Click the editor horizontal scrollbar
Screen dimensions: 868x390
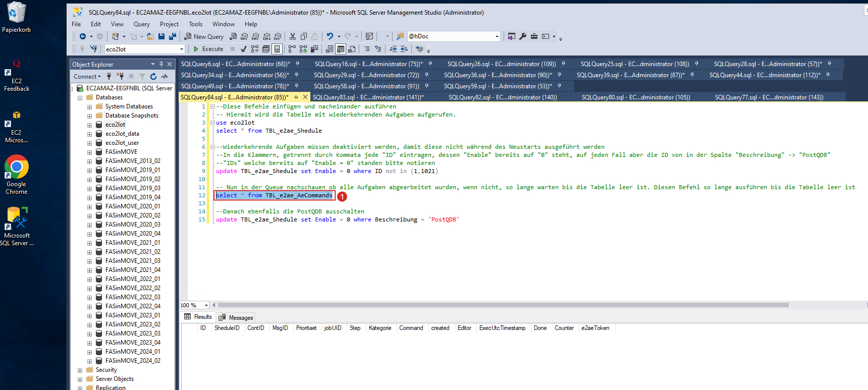[x=503, y=305]
